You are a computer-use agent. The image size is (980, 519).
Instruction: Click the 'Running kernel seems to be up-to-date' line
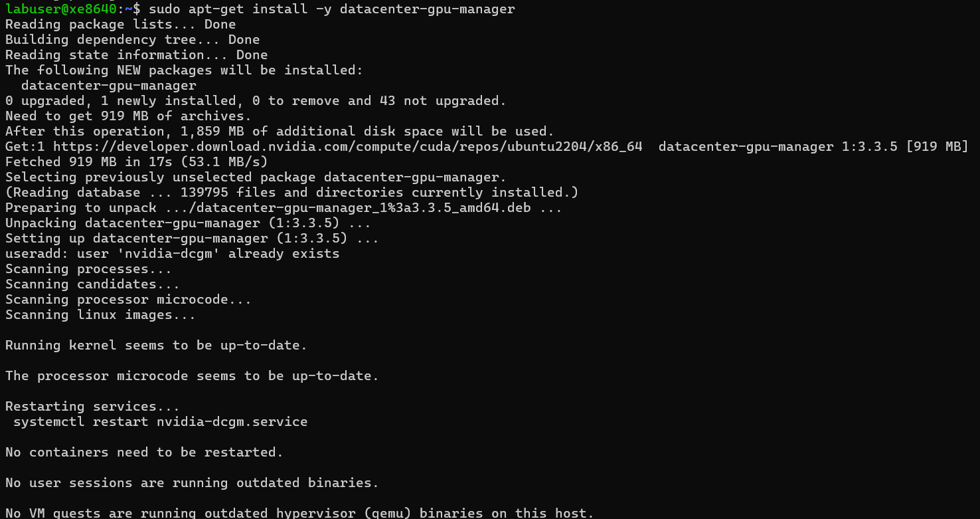pos(156,346)
